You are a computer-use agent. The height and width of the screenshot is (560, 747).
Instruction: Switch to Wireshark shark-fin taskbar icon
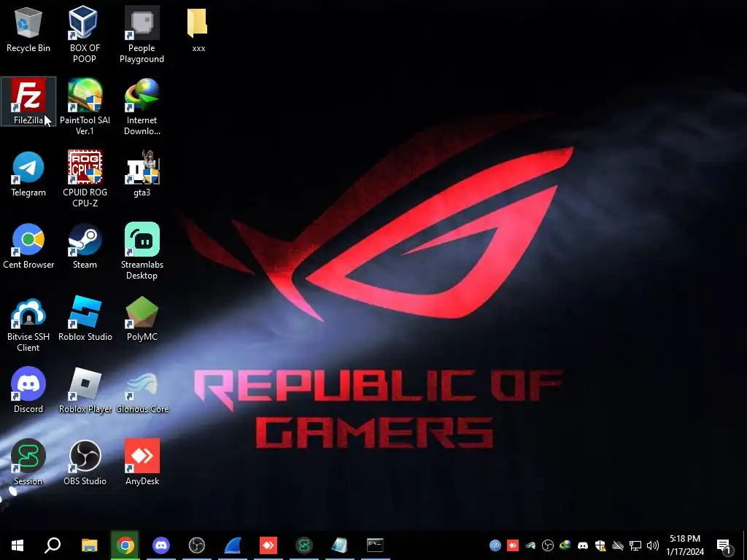pos(233,545)
